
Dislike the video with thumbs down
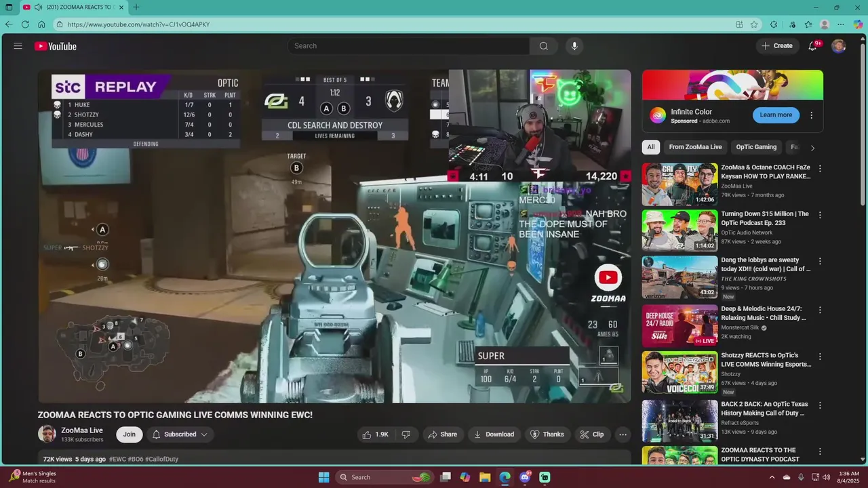pos(406,434)
